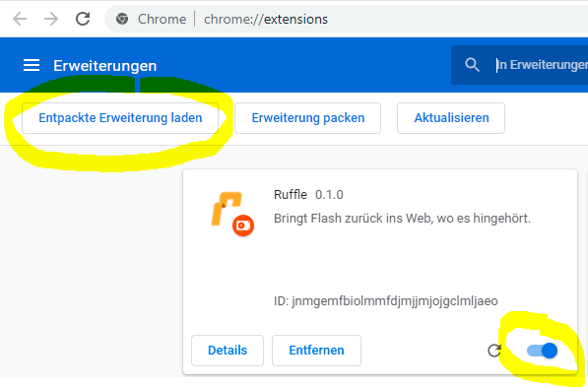Click the magnifier icon in the search box
Viewport: 588px width, 387px height.
(x=472, y=65)
